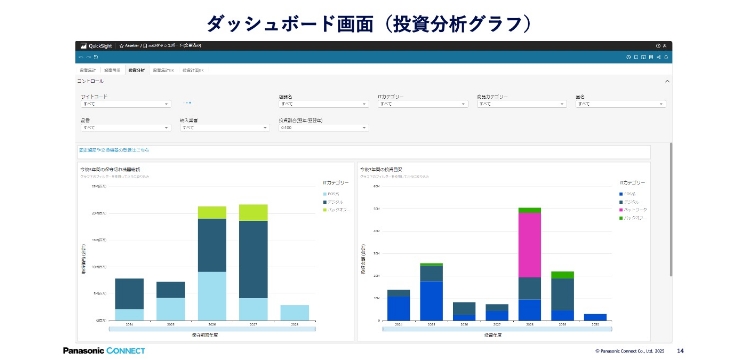Open the user account icon in the header
This screenshot has height=360, width=748.
[x=665, y=46]
